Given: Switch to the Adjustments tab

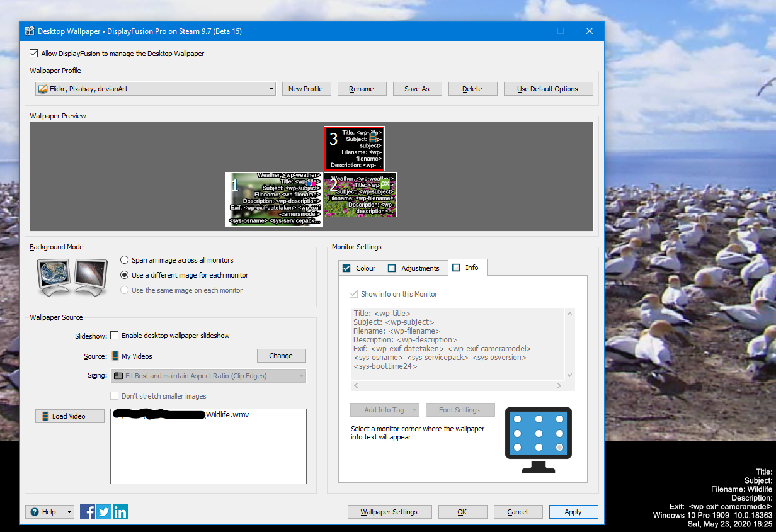Looking at the screenshot, I should (413, 268).
